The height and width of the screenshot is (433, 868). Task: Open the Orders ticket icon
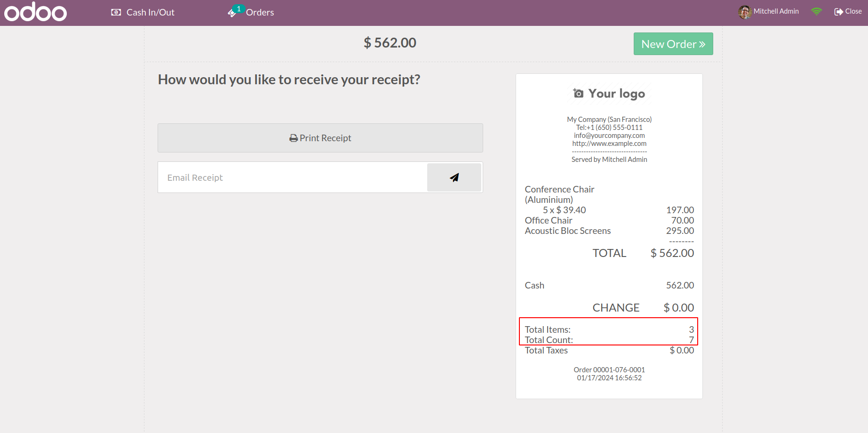point(231,13)
